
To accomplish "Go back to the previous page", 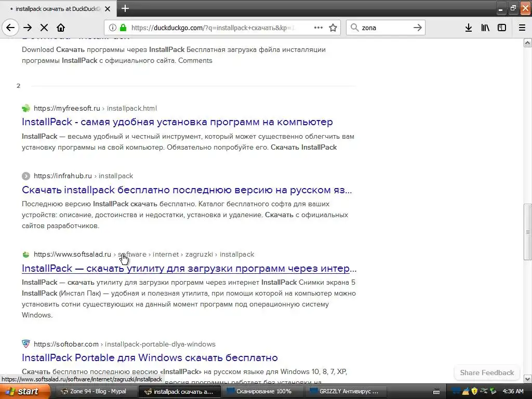I will [10, 28].
